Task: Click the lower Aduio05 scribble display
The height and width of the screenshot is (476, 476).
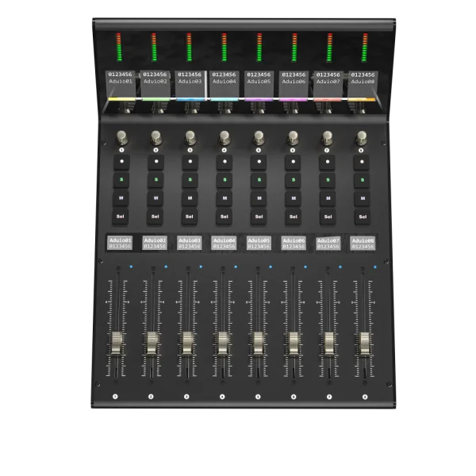Action: click(259, 244)
